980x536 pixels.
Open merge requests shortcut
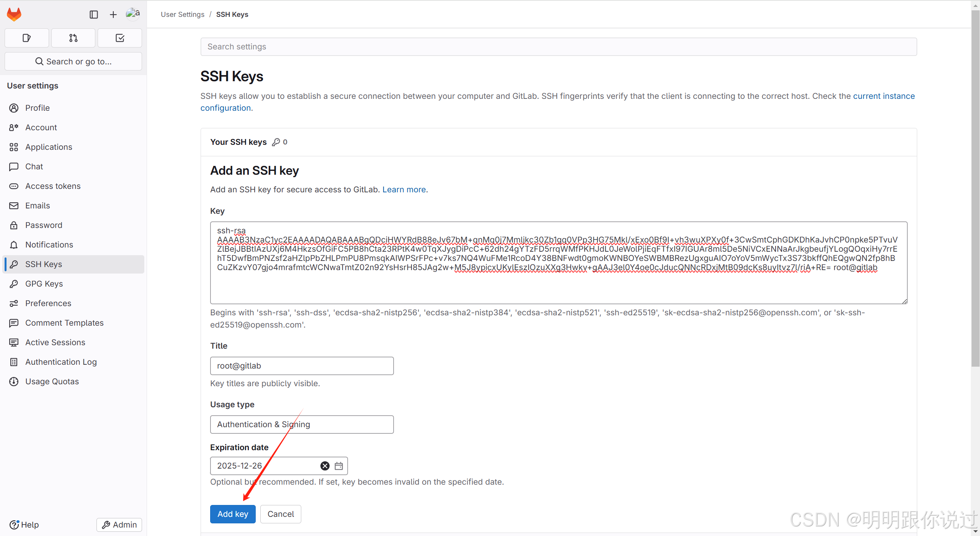[x=73, y=38]
